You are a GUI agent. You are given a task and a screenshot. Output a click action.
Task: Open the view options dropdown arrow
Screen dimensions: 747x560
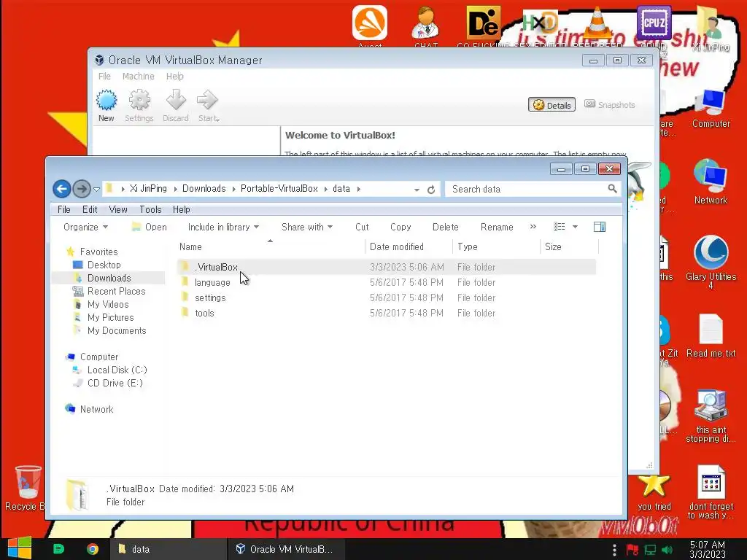point(575,227)
